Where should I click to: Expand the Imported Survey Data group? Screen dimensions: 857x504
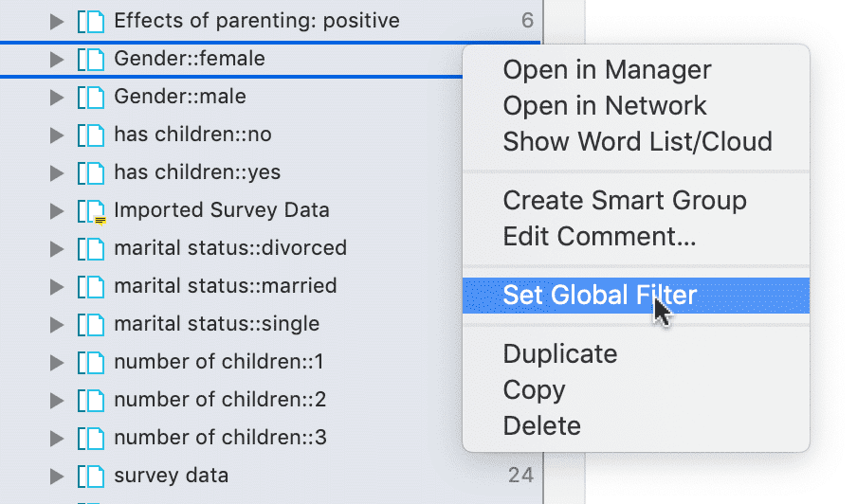pyautogui.click(x=56, y=210)
